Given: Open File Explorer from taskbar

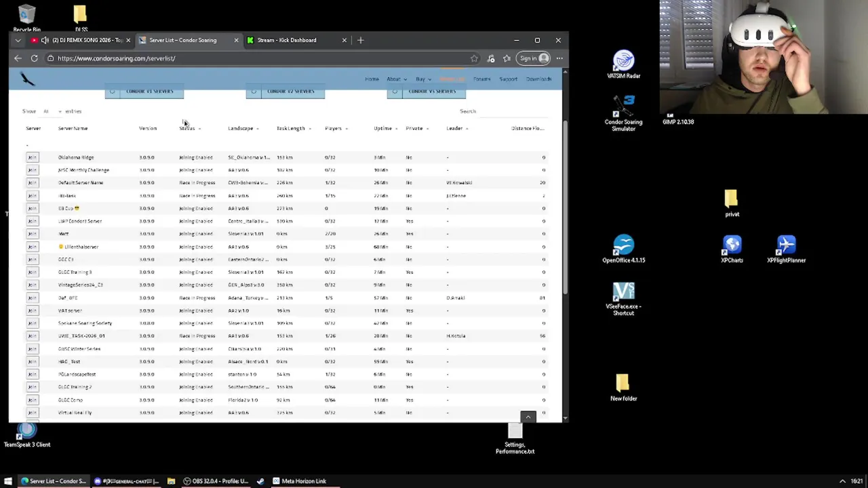Looking at the screenshot, I should pyautogui.click(x=171, y=481).
